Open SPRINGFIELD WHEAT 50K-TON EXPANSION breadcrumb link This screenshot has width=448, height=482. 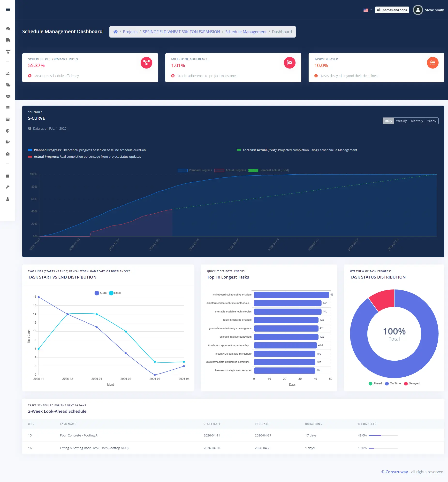[181, 32]
